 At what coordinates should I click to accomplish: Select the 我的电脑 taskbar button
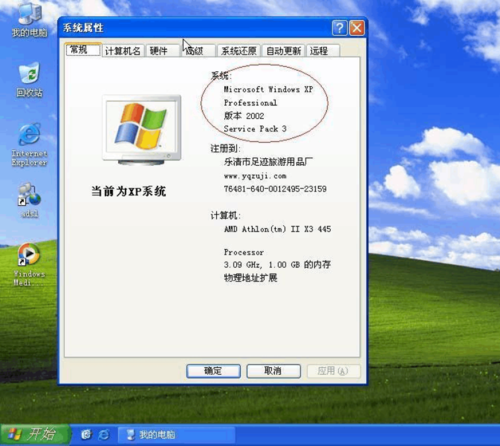point(177,434)
